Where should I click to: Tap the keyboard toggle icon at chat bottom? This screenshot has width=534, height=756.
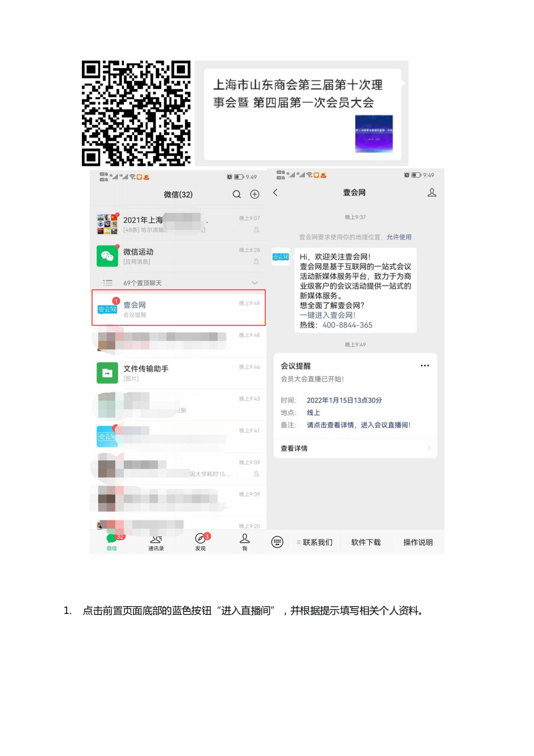pos(277,542)
